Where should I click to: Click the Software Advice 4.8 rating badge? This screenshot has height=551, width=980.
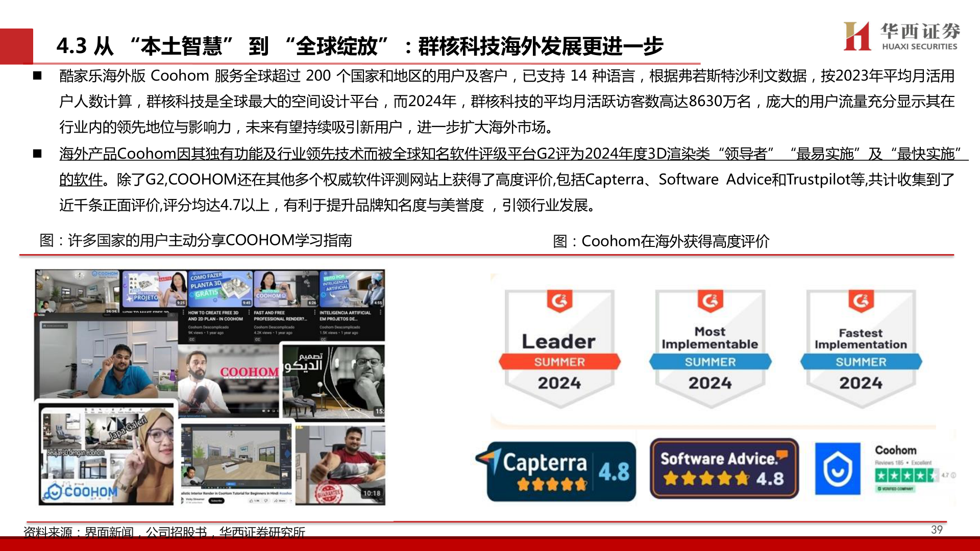723,468
